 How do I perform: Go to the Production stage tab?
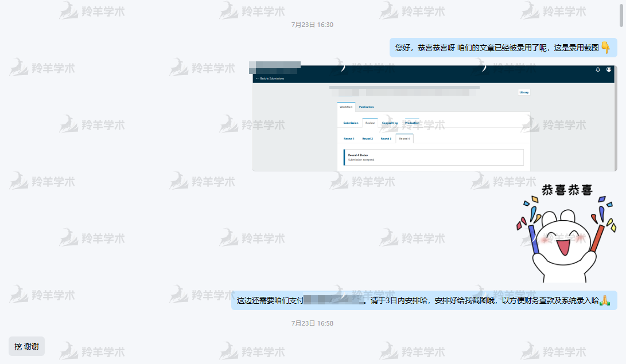click(x=412, y=123)
